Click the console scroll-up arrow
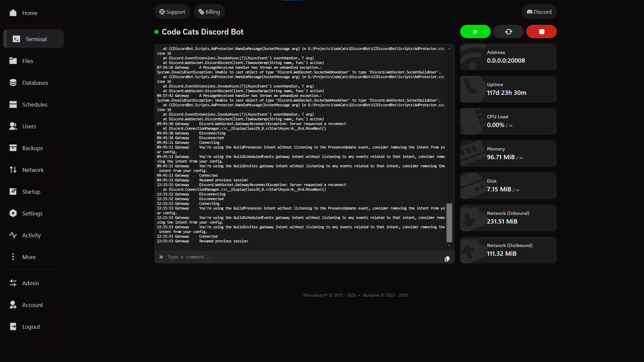Image resolution: width=644 pixels, height=362 pixels. pyautogui.click(x=449, y=49)
